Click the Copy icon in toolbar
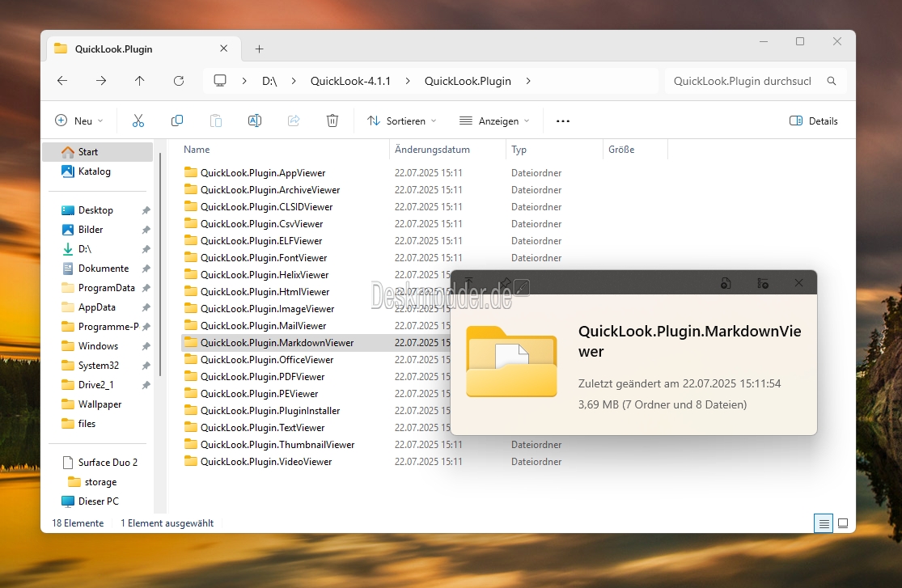 coord(177,121)
